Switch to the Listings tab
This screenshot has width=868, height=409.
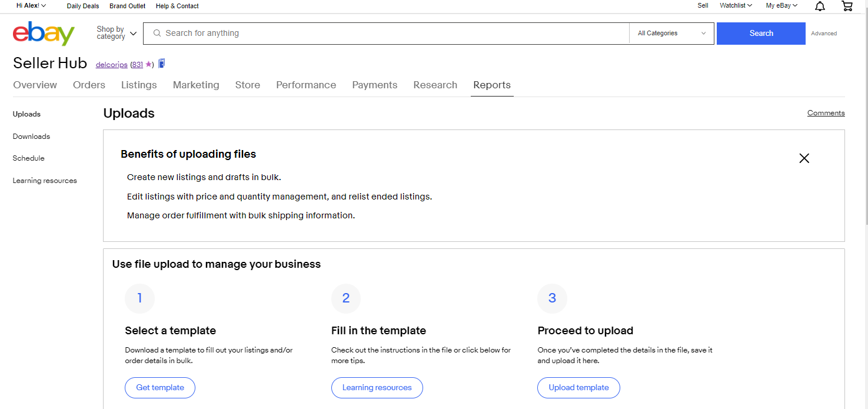139,85
